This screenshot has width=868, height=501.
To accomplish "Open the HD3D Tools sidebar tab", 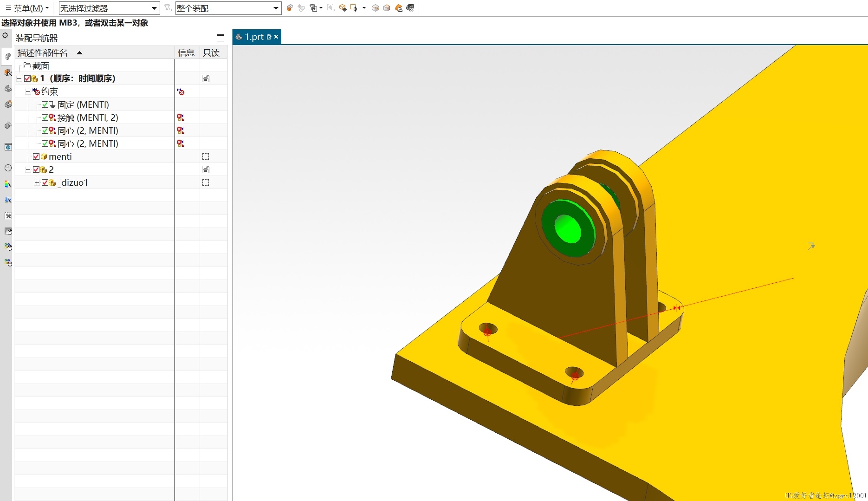I will pyautogui.click(x=7, y=126).
